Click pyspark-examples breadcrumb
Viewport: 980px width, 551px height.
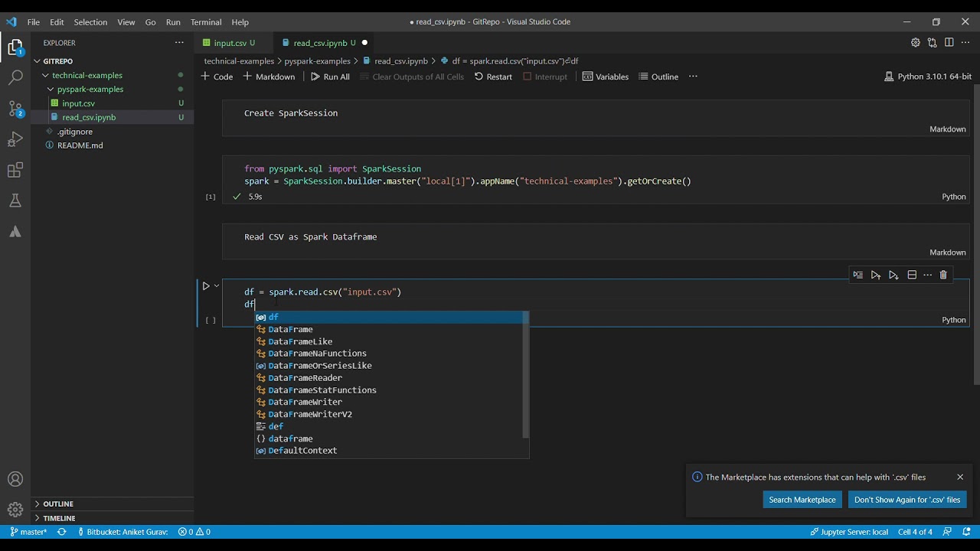pos(317,61)
